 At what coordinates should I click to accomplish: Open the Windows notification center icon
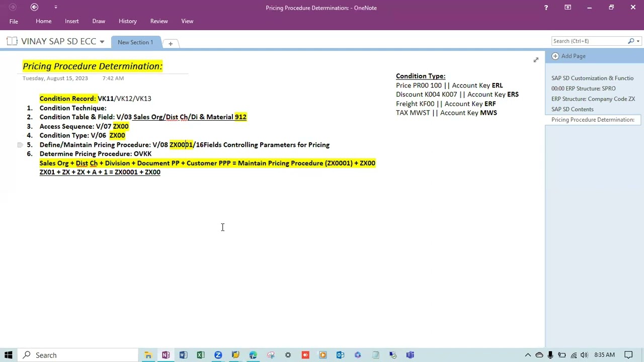628,355
